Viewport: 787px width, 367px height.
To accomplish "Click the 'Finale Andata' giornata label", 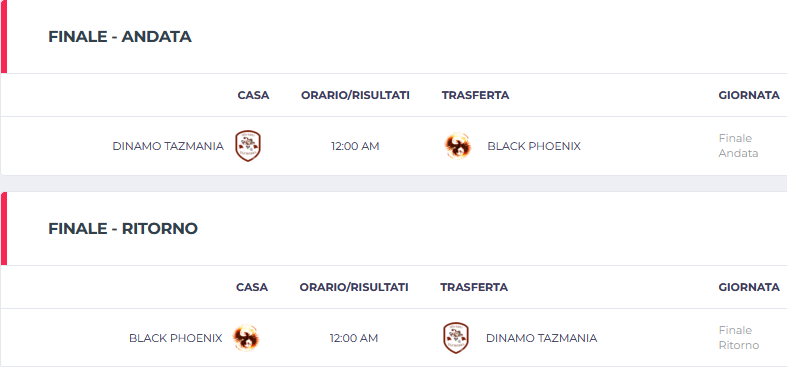I will pyautogui.click(x=738, y=146).
